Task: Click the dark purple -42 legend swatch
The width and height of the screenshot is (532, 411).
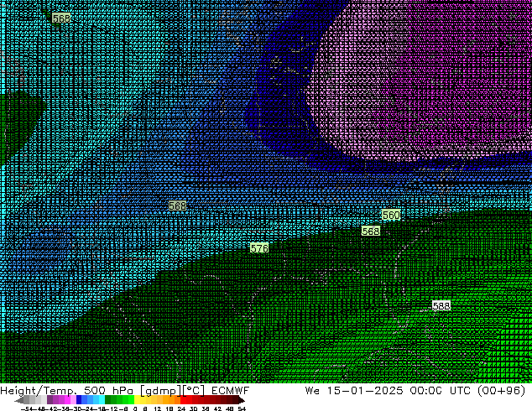Action: [x=50, y=400]
